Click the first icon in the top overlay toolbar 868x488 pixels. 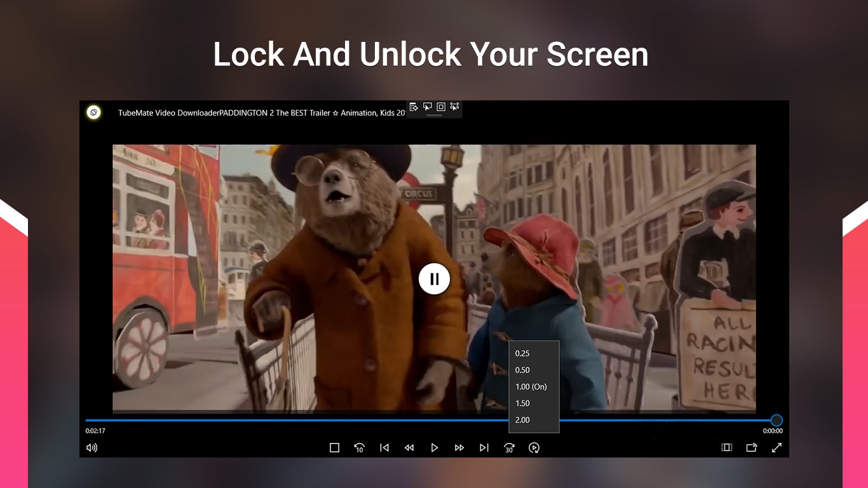(414, 107)
